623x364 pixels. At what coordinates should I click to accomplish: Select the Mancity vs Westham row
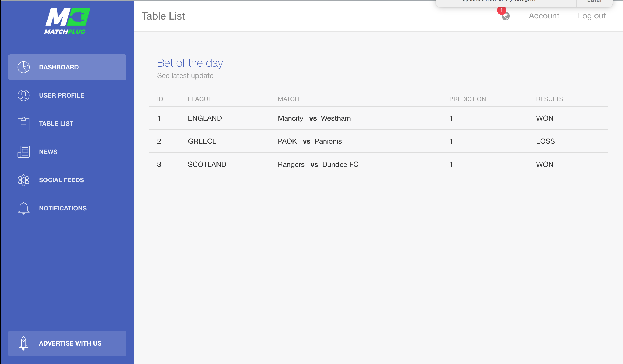[x=379, y=118]
